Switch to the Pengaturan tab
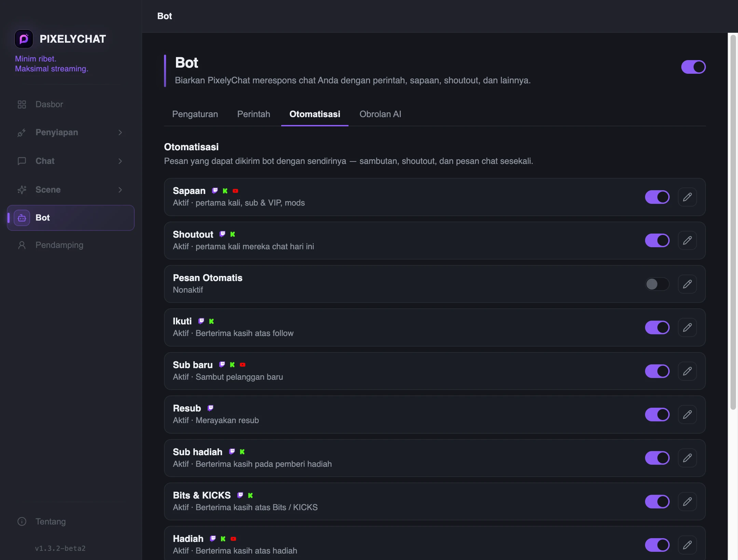This screenshot has width=738, height=560. point(195,114)
